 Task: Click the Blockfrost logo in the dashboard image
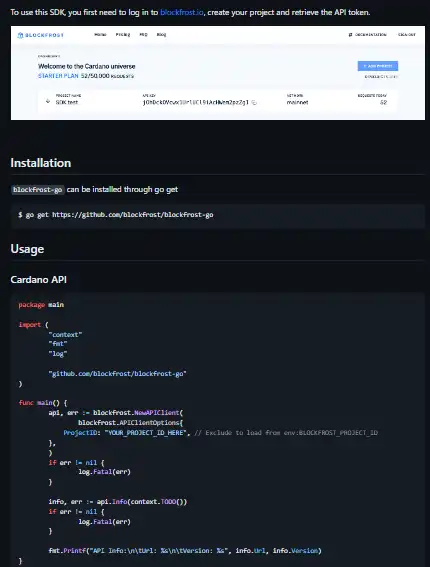tap(41, 35)
